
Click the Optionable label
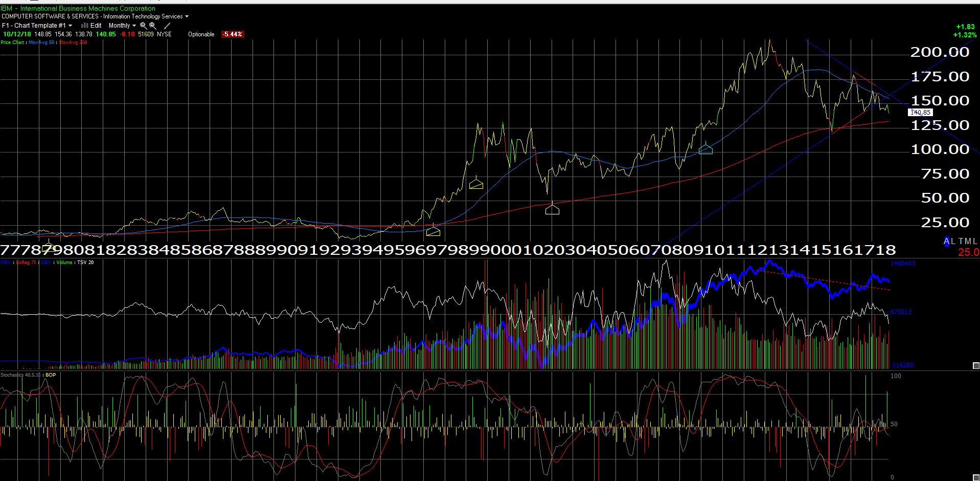point(201,34)
